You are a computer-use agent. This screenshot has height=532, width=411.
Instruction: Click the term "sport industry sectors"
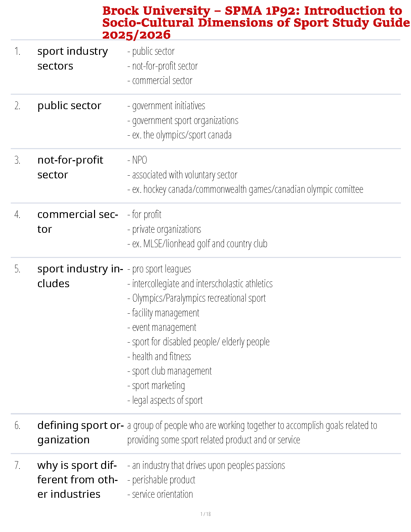tap(73, 58)
